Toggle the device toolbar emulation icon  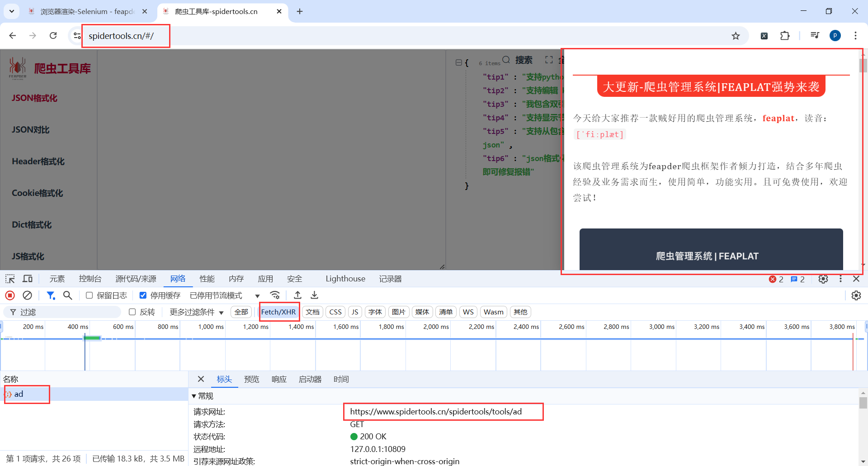(27, 279)
